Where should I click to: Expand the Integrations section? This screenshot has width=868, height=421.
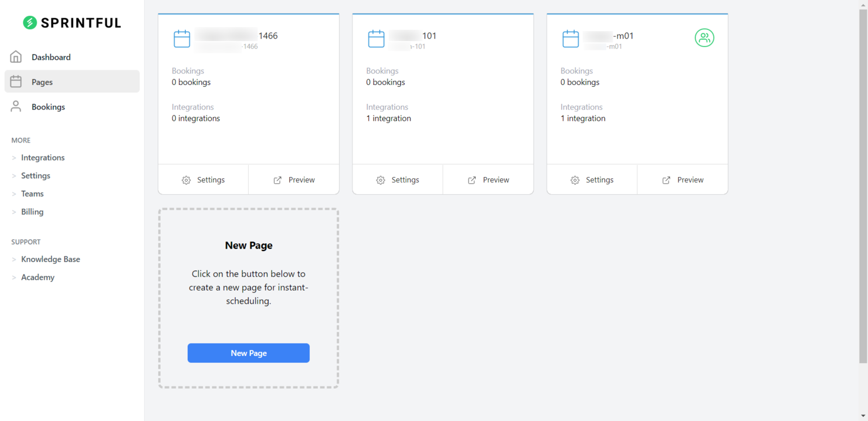43,157
